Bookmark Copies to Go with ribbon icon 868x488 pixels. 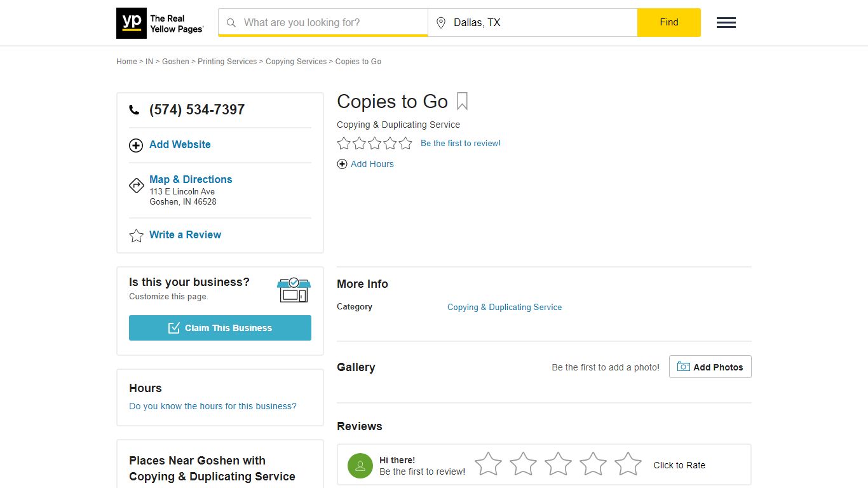463,102
